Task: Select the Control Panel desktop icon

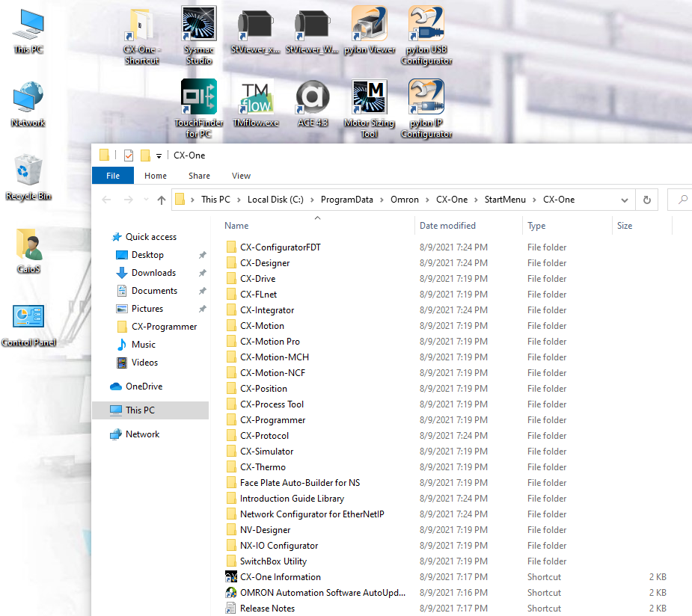Action: click(28, 324)
